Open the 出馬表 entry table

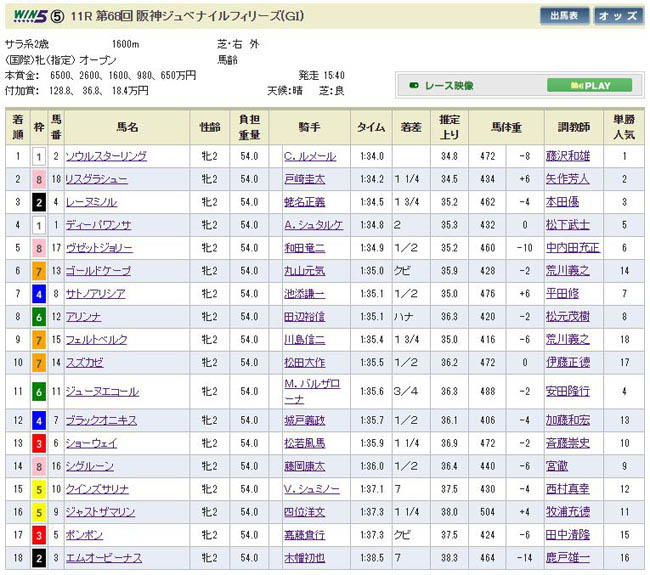click(x=563, y=16)
